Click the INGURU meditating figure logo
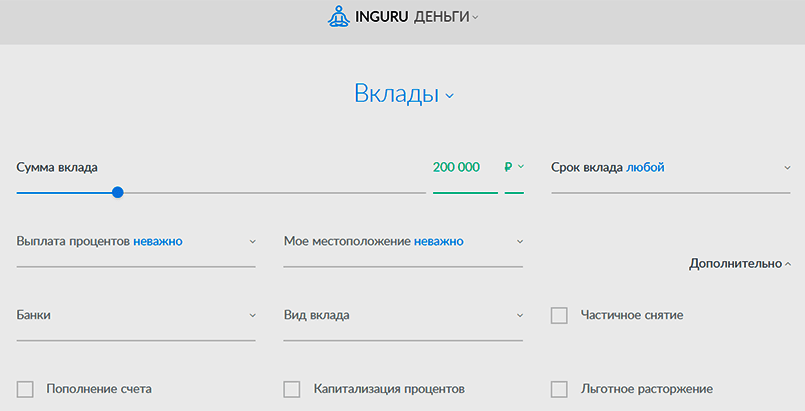Screen dimensions: 805x411 click(x=339, y=17)
